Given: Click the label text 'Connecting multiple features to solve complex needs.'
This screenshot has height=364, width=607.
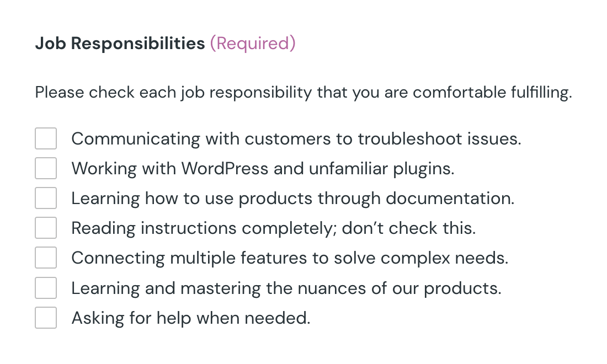Looking at the screenshot, I should (290, 258).
